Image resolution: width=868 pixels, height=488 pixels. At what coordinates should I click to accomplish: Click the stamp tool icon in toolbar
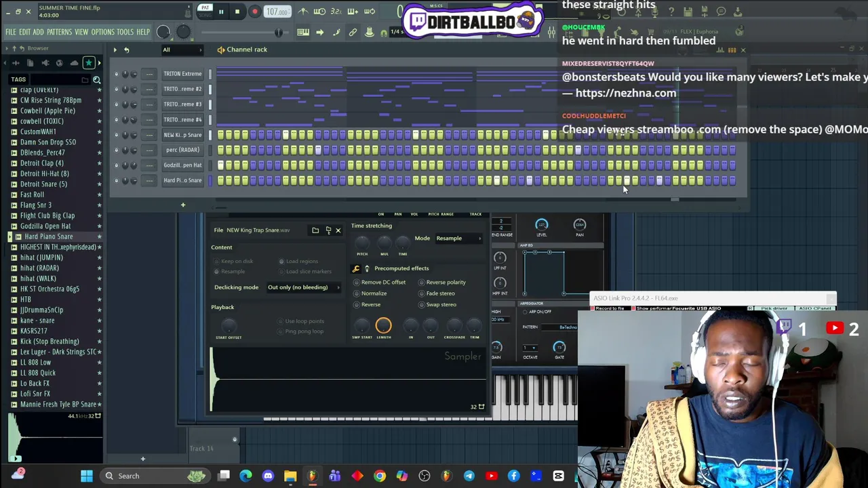point(370,32)
